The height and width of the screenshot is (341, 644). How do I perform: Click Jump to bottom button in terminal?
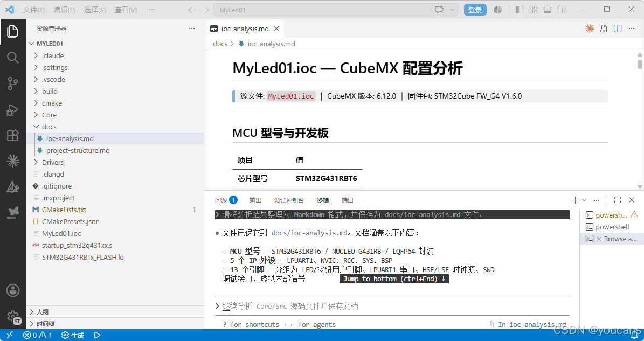[394, 279]
